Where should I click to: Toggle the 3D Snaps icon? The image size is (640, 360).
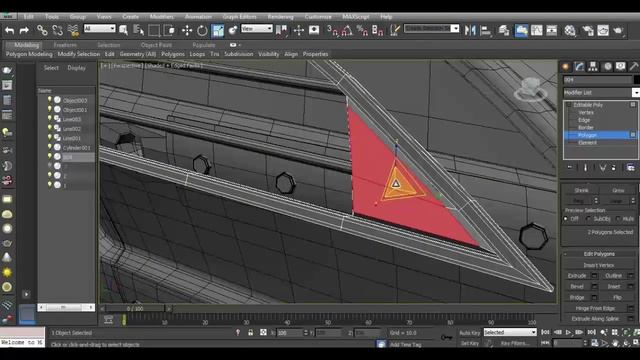point(332,30)
